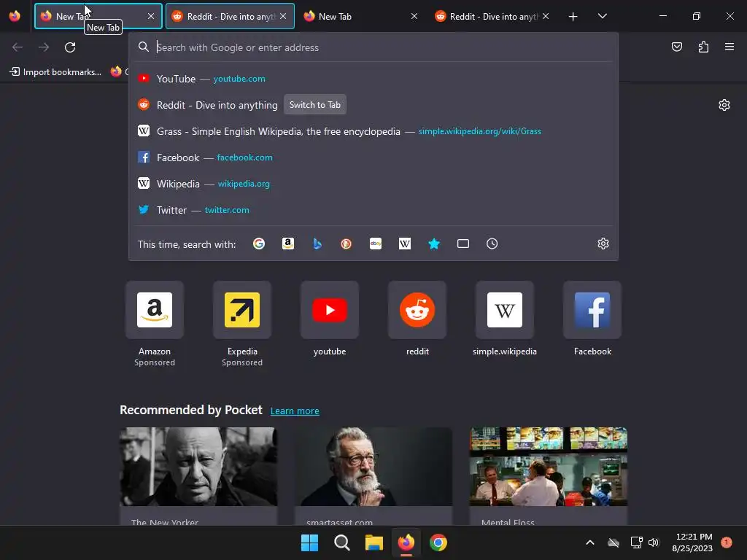Open the Firefox application menu
747x560 pixels.
click(729, 47)
